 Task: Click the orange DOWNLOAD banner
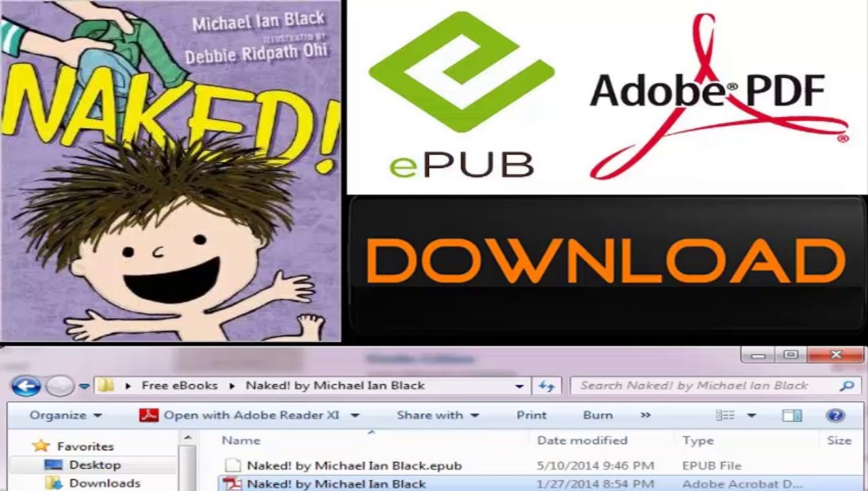(607, 263)
